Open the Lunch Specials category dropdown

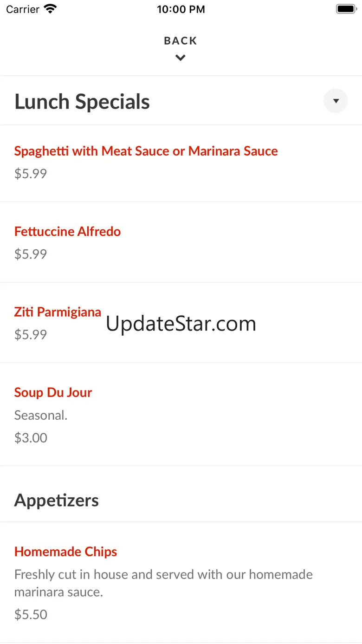point(336,101)
